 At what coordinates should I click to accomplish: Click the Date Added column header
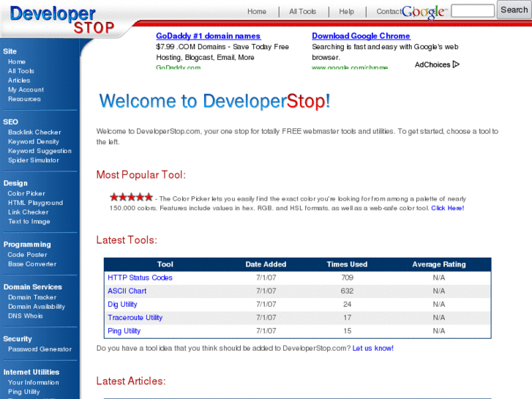click(266, 264)
